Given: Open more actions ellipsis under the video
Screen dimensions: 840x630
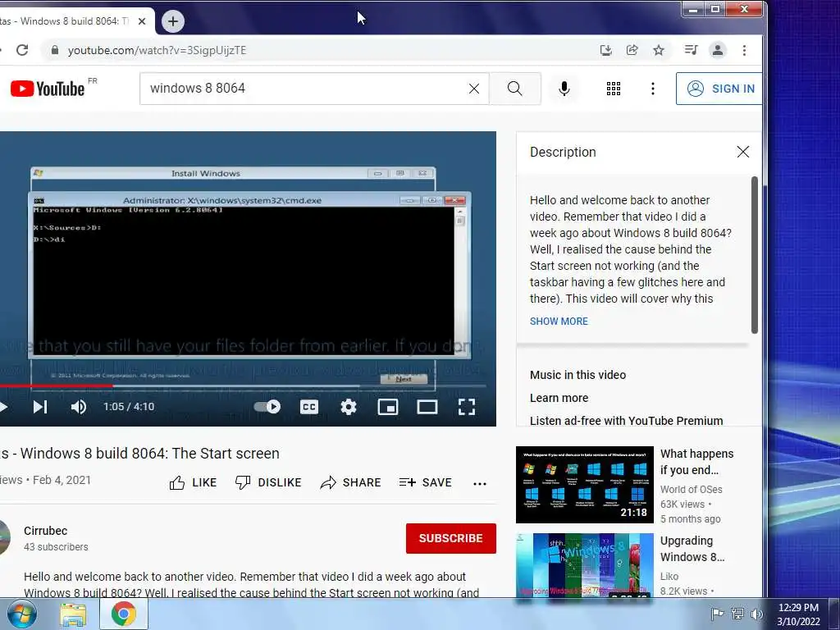Looking at the screenshot, I should click(479, 483).
